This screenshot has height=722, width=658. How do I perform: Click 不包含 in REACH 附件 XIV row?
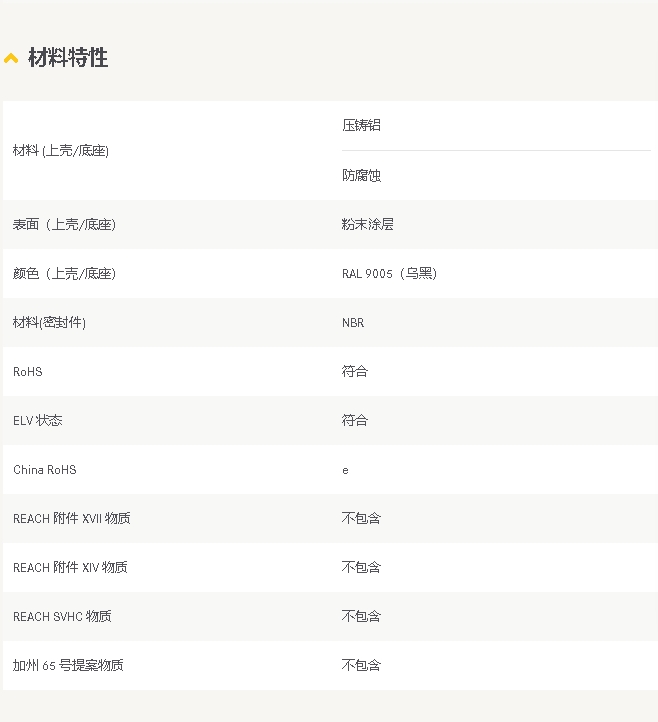[x=361, y=567]
